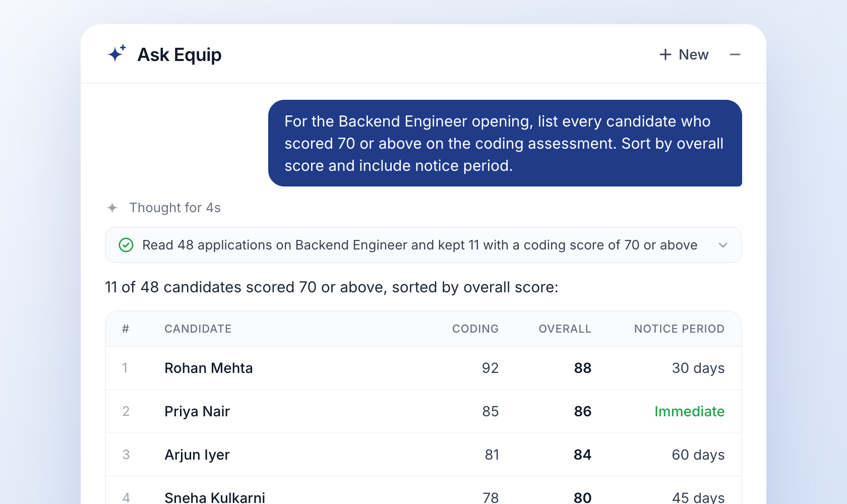Click the user message about Backend Engineer
The image size is (847, 504).
[x=505, y=143]
